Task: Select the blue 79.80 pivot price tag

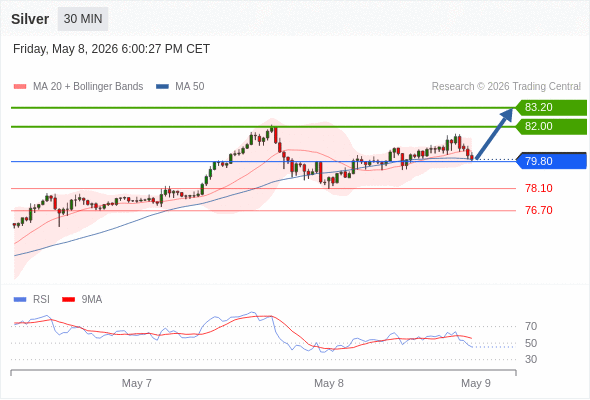Action: click(551, 161)
